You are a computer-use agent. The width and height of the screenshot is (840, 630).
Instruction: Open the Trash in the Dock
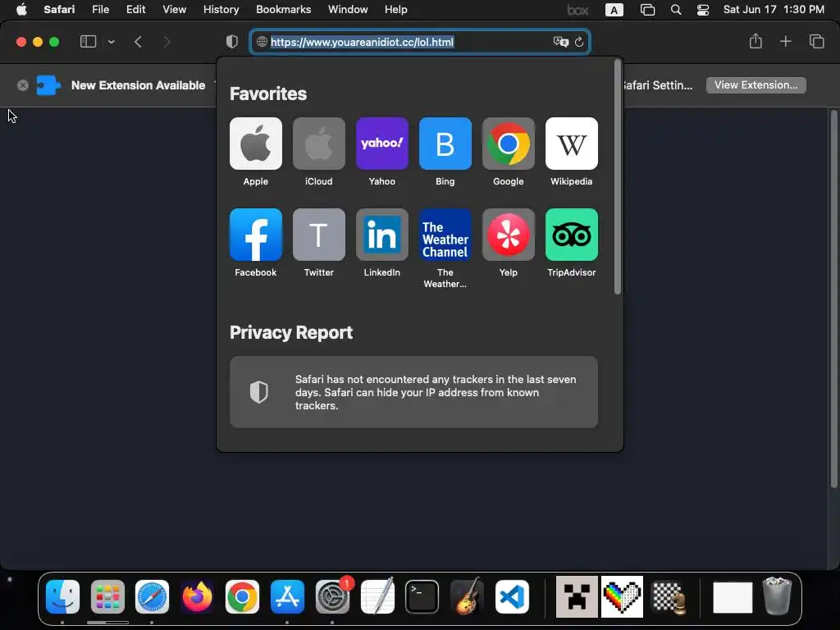[x=778, y=596]
